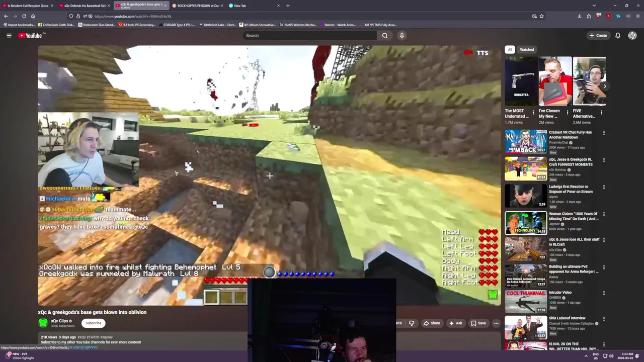Screen dimensions: 644x362
Task: Open taskbar volume control
Action: [x=611, y=356]
